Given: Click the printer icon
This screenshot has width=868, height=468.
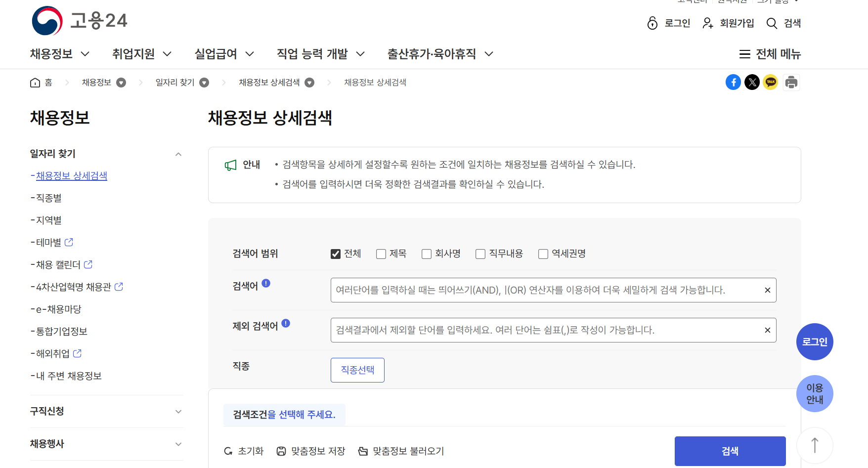Looking at the screenshot, I should coord(791,82).
